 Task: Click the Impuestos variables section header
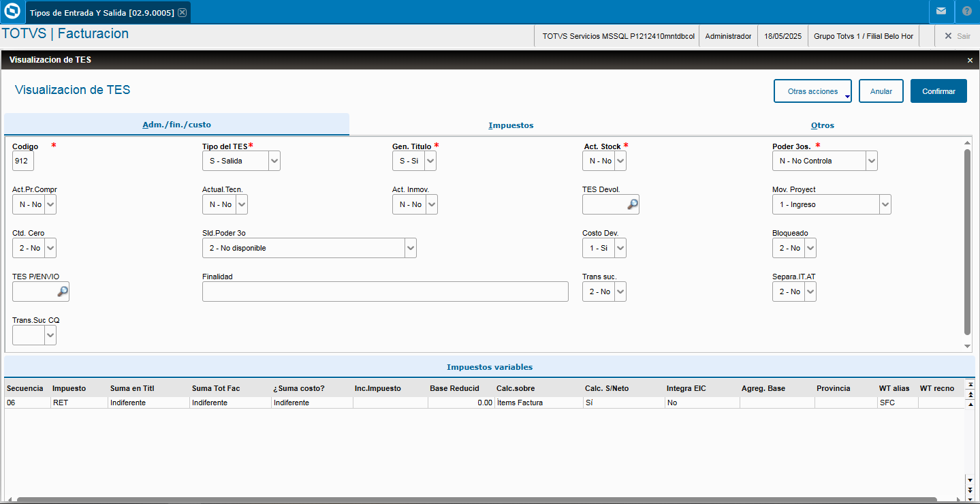tap(490, 367)
